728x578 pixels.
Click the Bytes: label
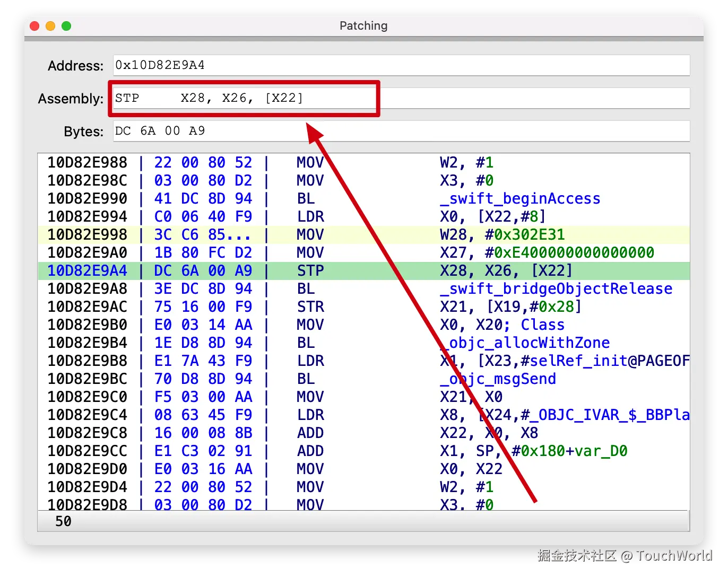coord(84,132)
